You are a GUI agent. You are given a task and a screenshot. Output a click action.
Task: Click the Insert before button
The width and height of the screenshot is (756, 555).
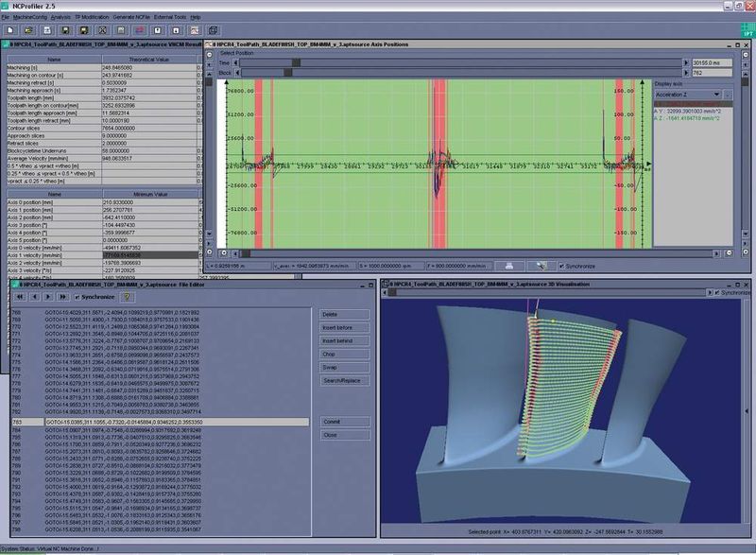point(344,327)
